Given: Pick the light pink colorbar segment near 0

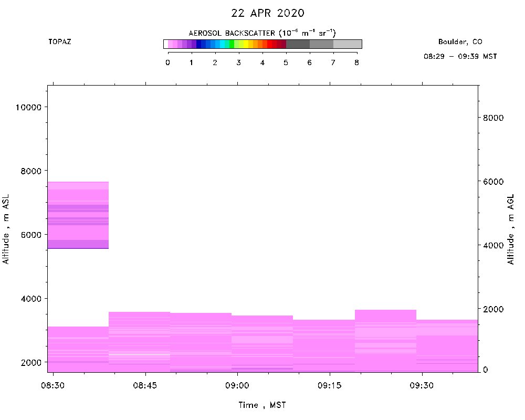Looking at the screenshot, I should click(171, 44).
